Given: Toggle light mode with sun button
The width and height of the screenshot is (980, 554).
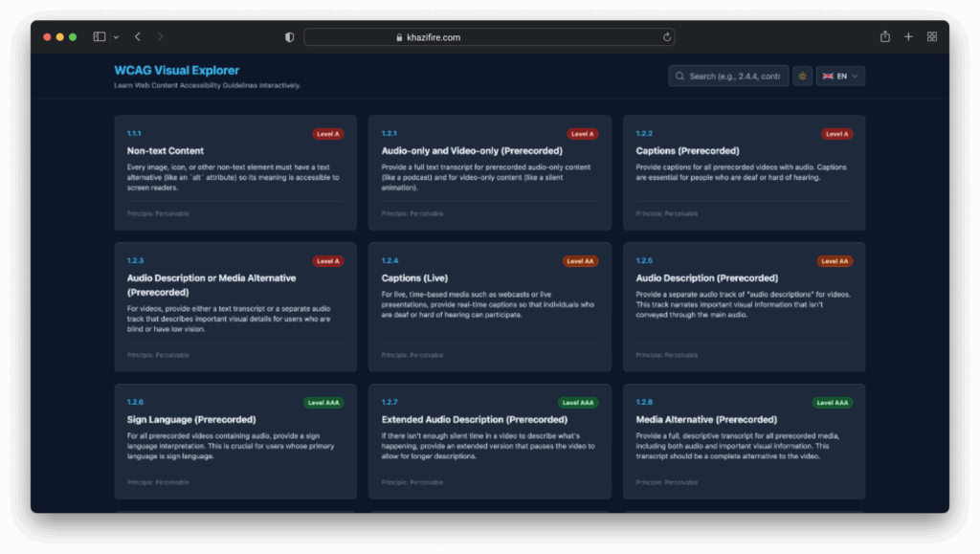Looking at the screenshot, I should click(x=802, y=77).
